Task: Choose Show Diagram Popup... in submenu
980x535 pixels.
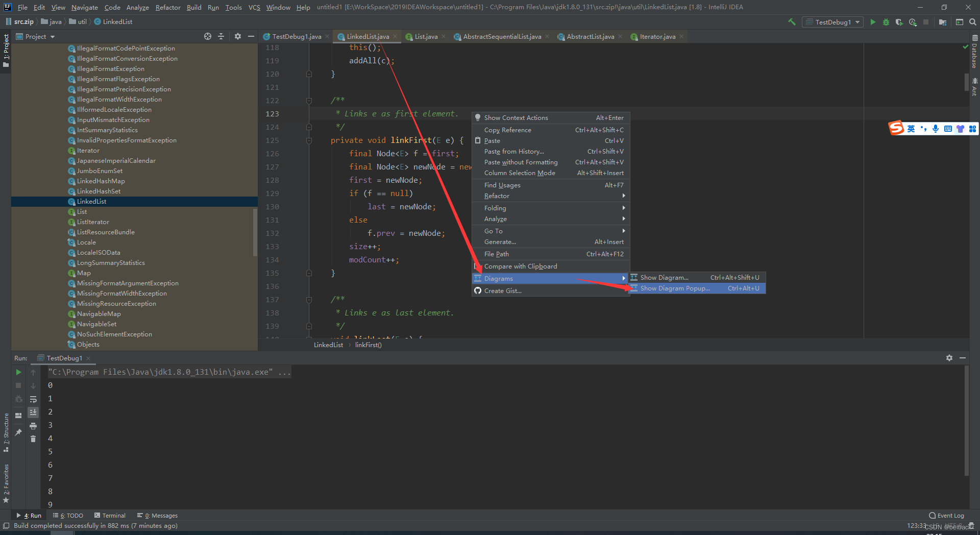Action: point(697,288)
